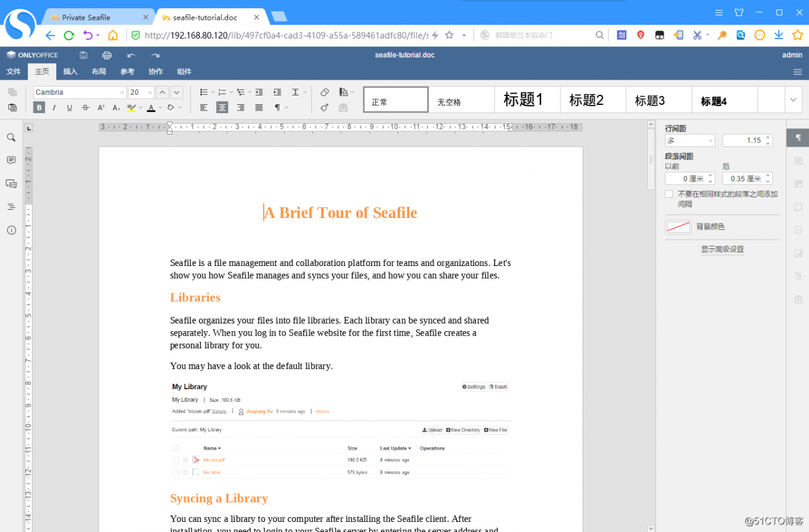Viewport: 809px width, 532px height.
Task: Check the box to skip spacing between same-style paragraphs
Action: coord(668,193)
